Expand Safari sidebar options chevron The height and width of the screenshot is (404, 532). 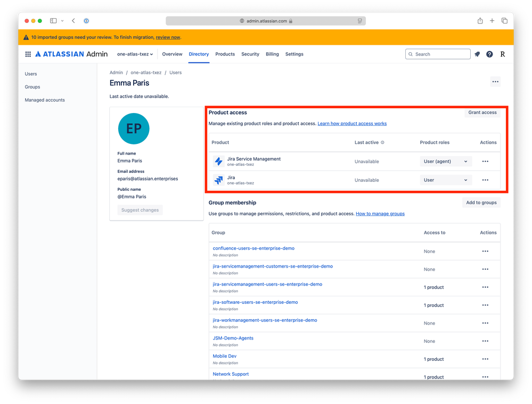tap(62, 21)
